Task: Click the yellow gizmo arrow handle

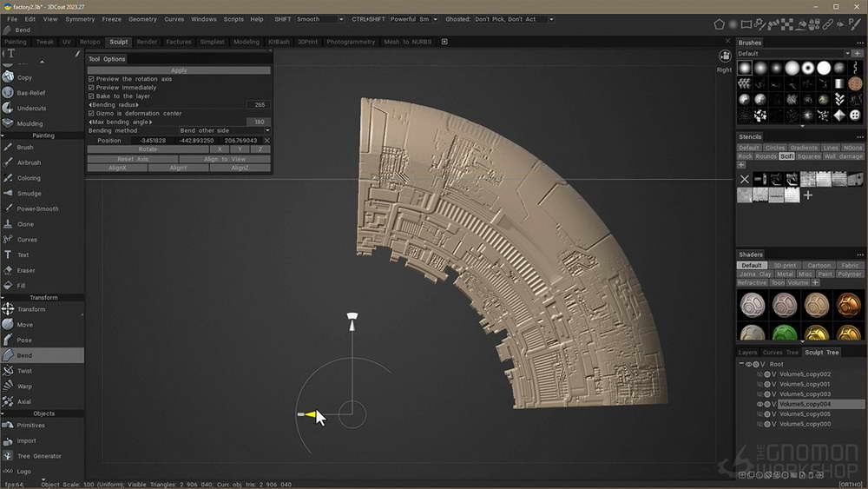Action: point(310,414)
